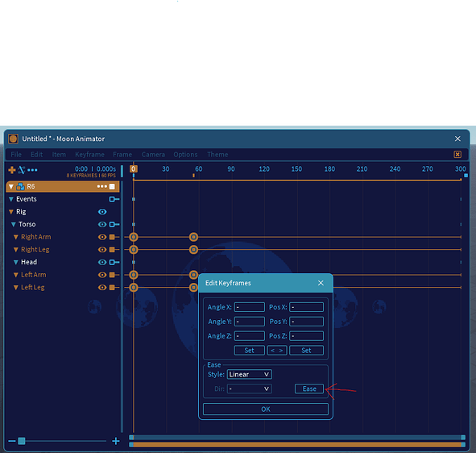Screen dimensions: 476x453
Task: Collapse the R6 item arrow
Action: point(11,186)
